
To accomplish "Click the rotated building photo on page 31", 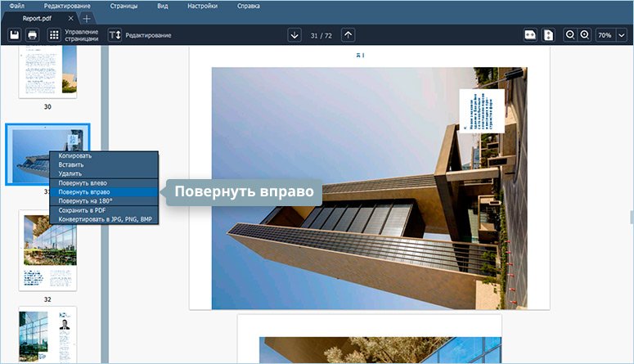I will 369,188.
